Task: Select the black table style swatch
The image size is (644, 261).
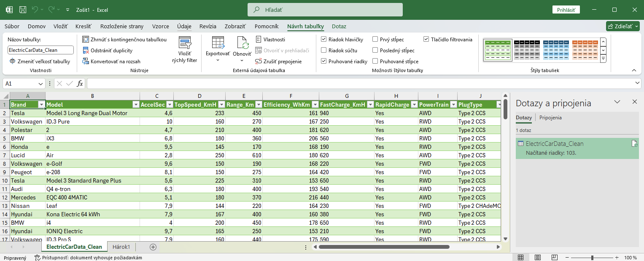Action: 527,50
